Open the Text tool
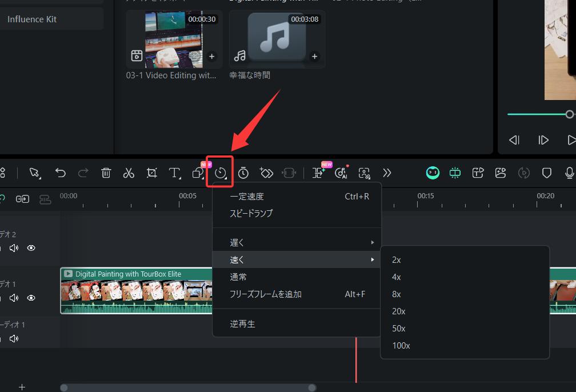Screen dimensions: 576x392 point(174,173)
